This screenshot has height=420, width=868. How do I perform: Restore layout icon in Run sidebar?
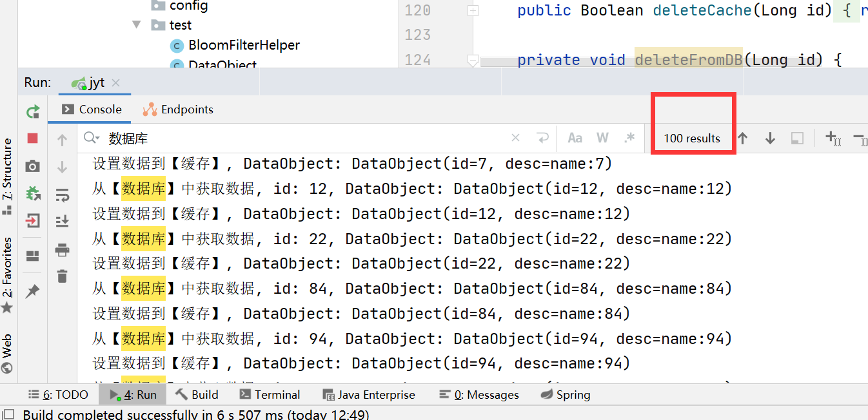32,256
